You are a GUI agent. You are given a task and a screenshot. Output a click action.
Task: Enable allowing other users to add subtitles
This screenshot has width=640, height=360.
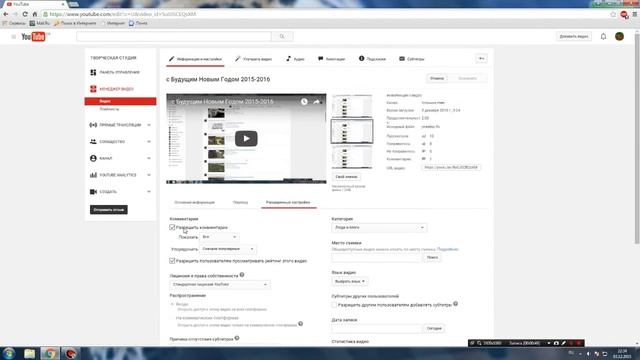click(x=334, y=305)
